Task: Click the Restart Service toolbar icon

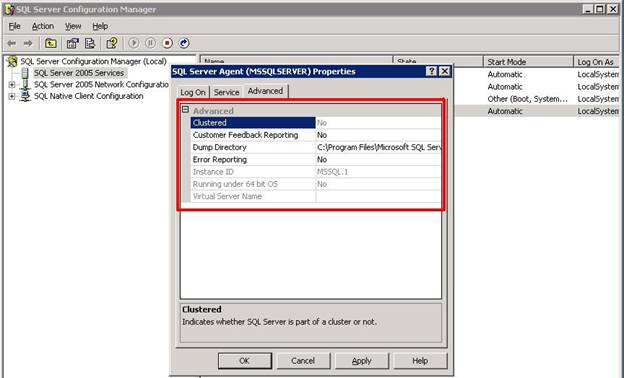Action: [184, 43]
